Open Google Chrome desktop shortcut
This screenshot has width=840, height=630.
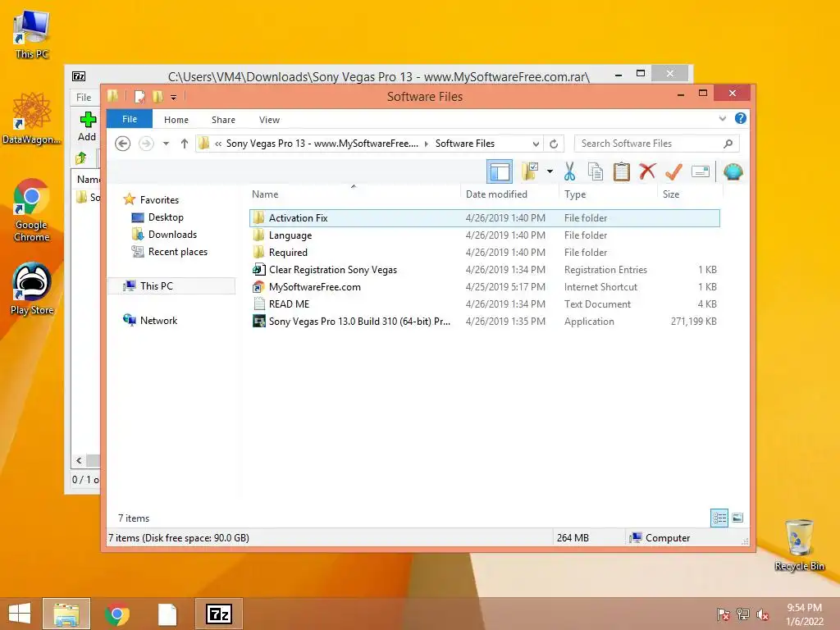point(32,210)
